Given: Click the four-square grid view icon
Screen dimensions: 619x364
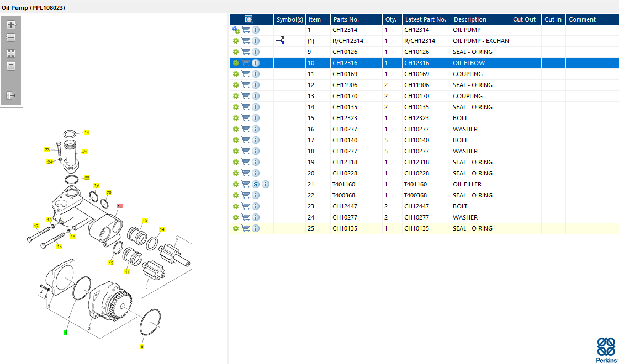Looking at the screenshot, I should pos(11,53).
